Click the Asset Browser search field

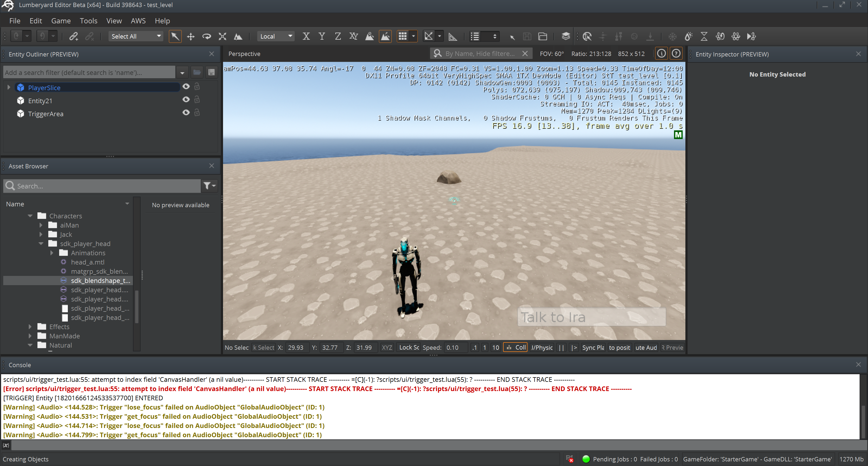pyautogui.click(x=104, y=186)
